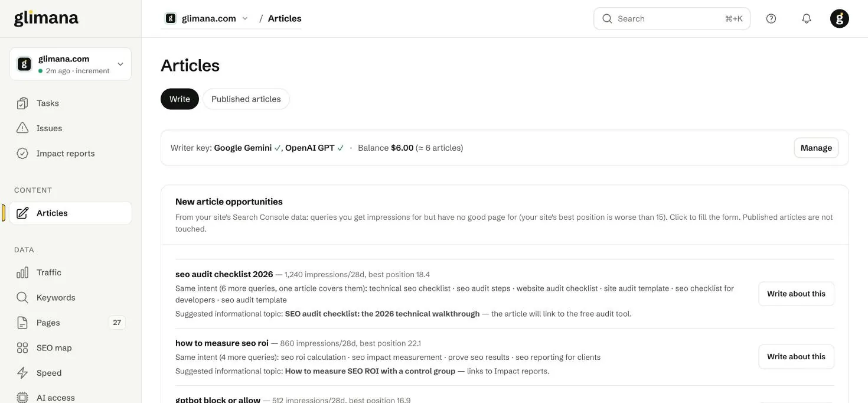The width and height of the screenshot is (868, 403).
Task: Open the help question mark icon
Action: coord(771,18)
